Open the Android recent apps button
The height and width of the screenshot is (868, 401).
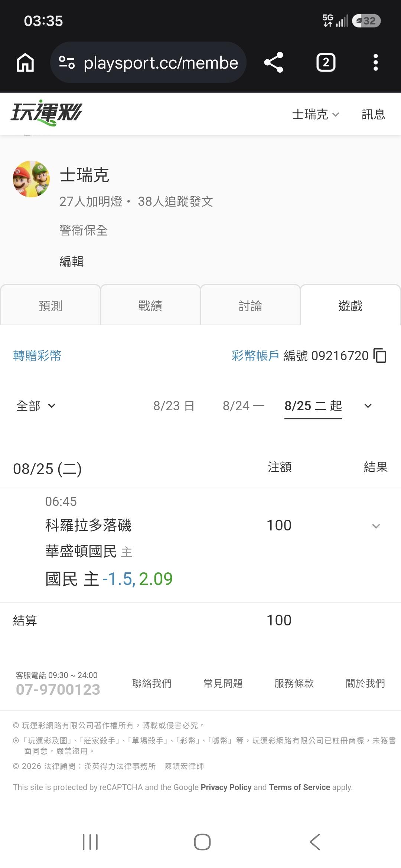click(x=90, y=842)
